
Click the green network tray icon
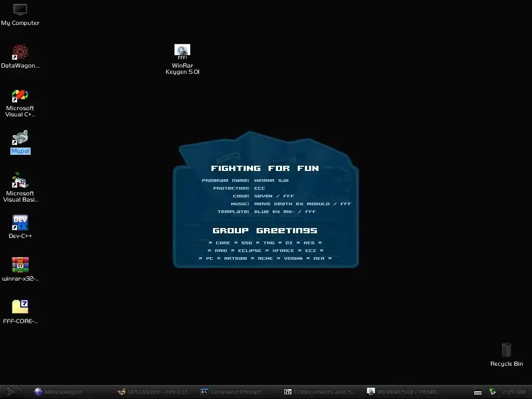[x=493, y=392]
